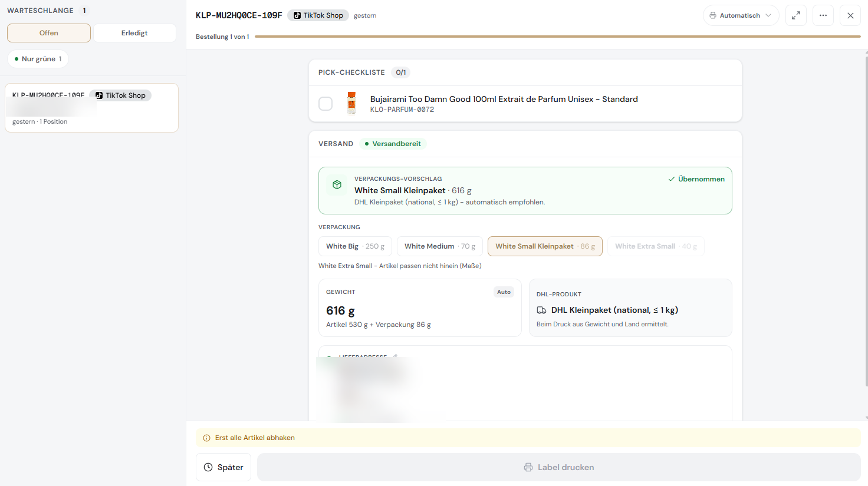
Task: Click the info icon beside Erst alle Artikel abhaken
Action: (206, 438)
